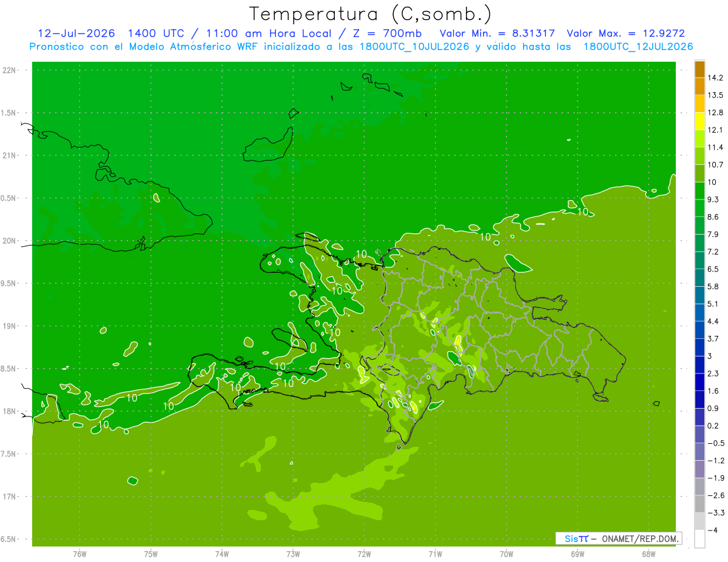
Task: Click the 74W longitude axis label
Action: (222, 553)
